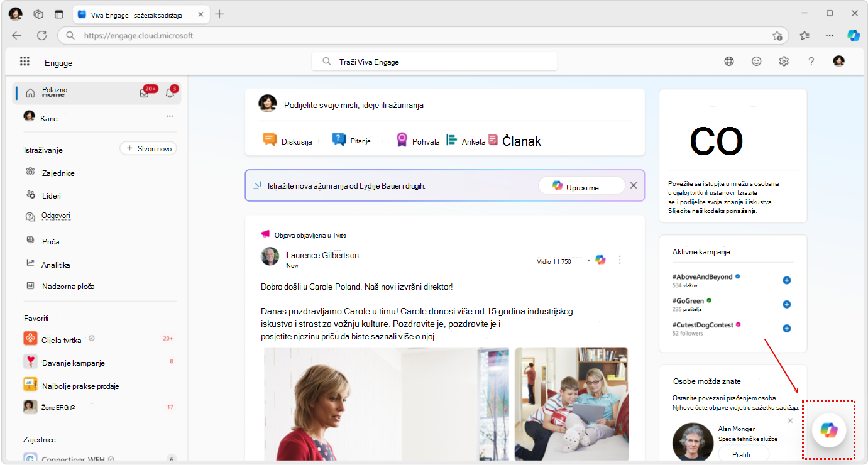Open browser favorites star list icon
This screenshot has height=465, width=868.
coord(805,35)
